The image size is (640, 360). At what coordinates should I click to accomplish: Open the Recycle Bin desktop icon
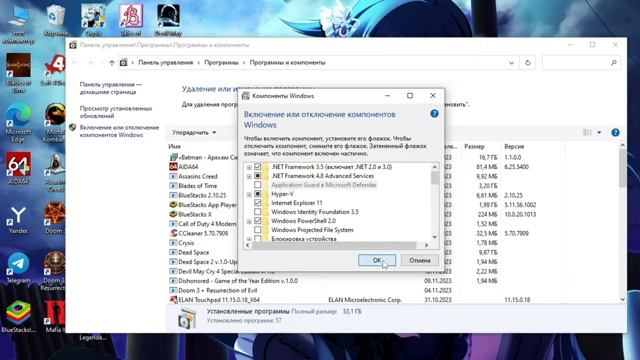56,20
